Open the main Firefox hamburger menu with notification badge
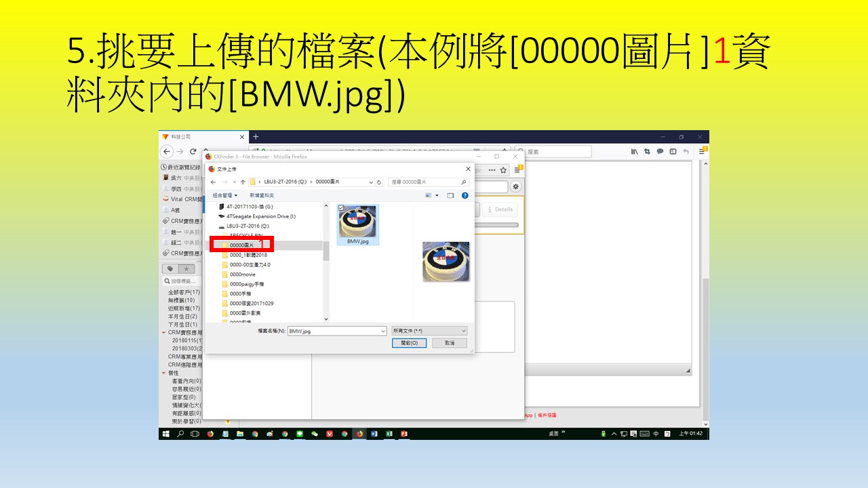This screenshot has width=868, height=488. tap(703, 152)
